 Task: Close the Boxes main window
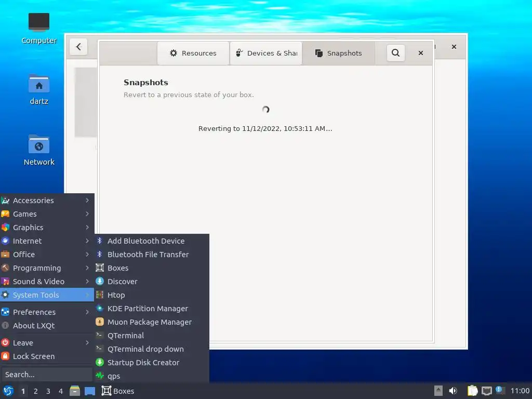pyautogui.click(x=454, y=47)
